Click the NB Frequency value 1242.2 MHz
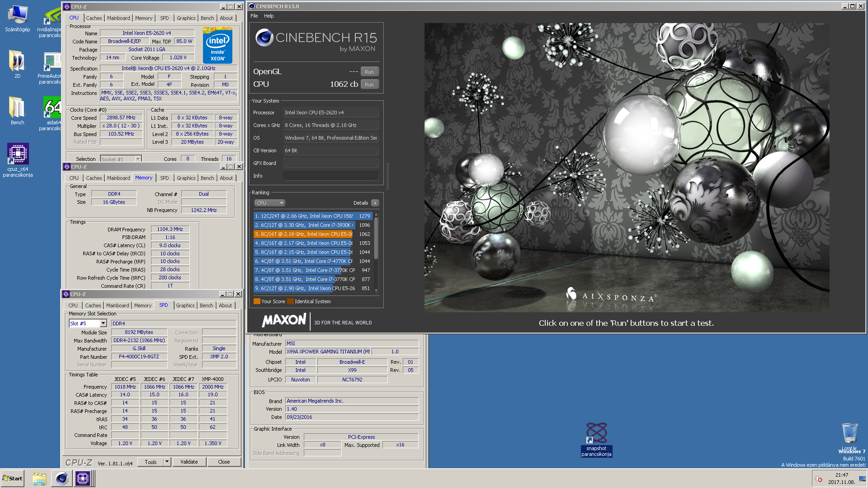 [x=204, y=210]
